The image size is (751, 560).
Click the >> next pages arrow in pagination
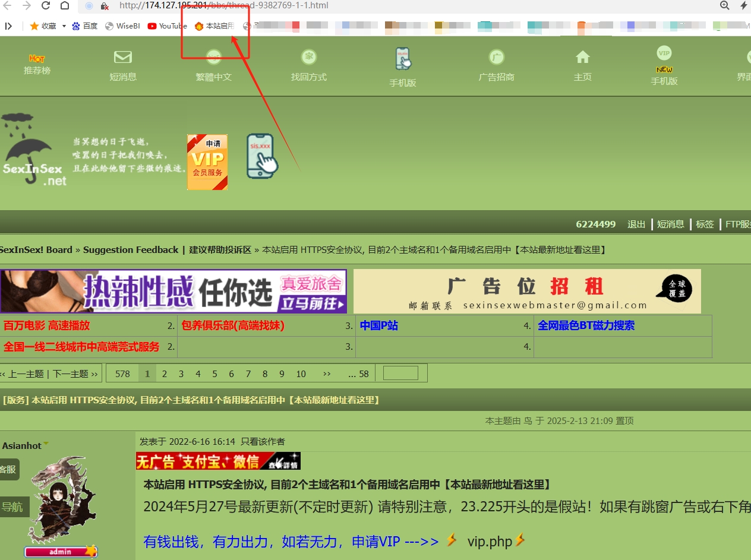(x=326, y=374)
